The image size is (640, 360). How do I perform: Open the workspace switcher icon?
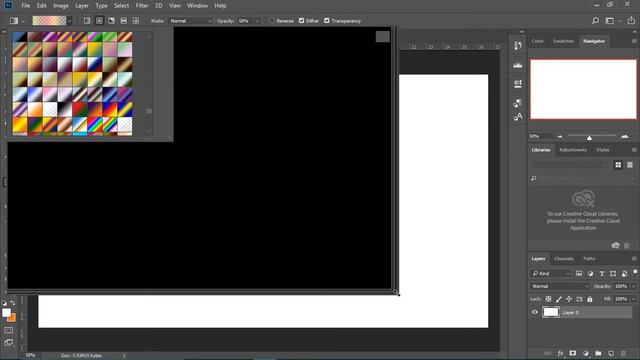(609, 20)
